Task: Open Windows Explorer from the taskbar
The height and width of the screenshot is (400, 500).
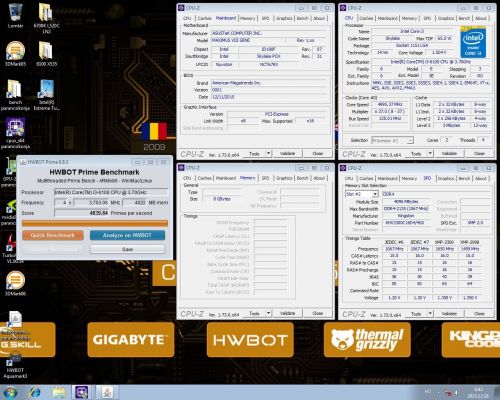Action: coord(59,392)
